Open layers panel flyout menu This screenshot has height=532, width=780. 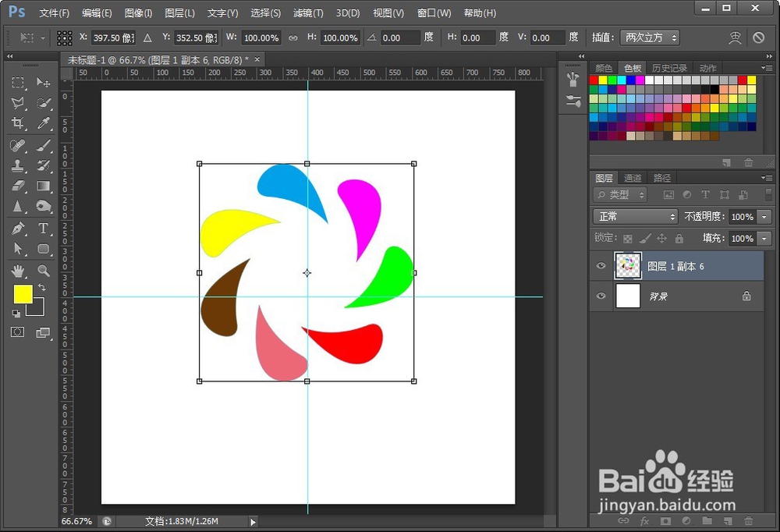coord(767,178)
